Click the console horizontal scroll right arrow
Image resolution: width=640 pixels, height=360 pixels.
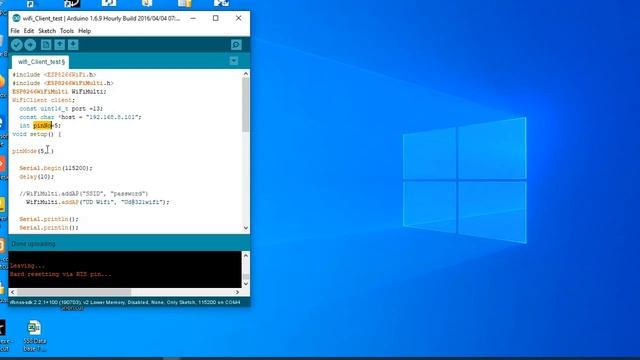pyautogui.click(x=237, y=292)
